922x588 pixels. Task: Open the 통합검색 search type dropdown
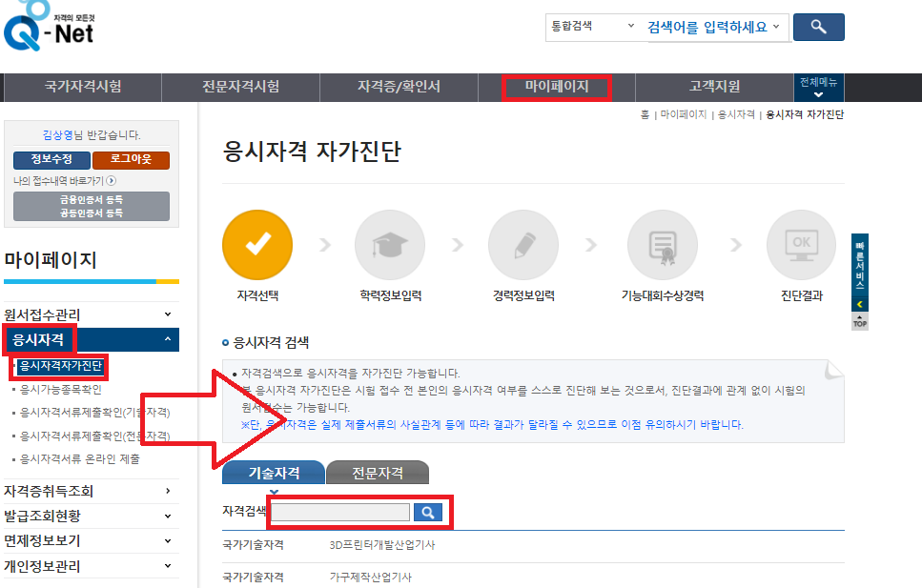click(593, 27)
